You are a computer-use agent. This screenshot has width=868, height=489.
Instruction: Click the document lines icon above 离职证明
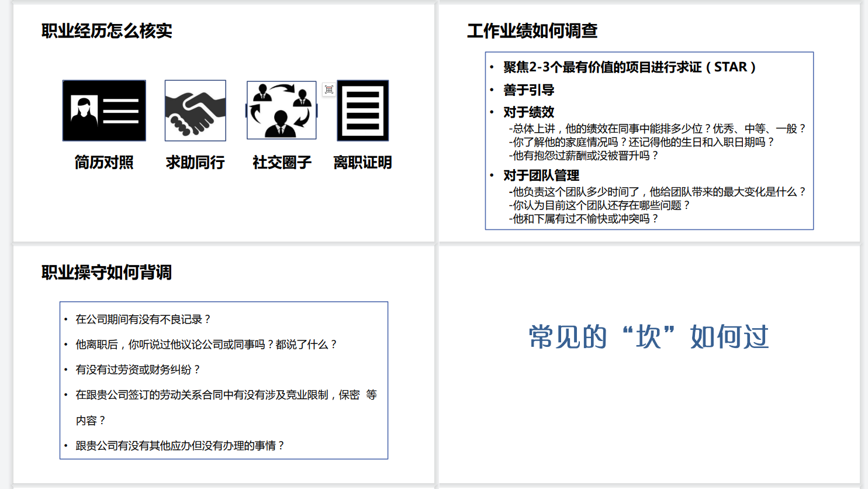tap(362, 111)
